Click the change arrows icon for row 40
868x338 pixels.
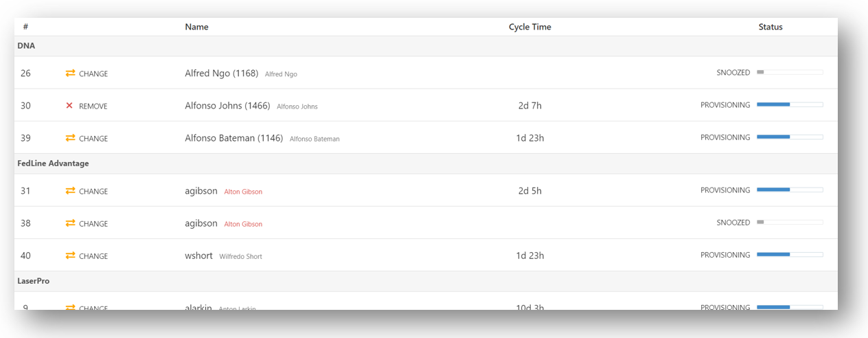click(x=70, y=256)
